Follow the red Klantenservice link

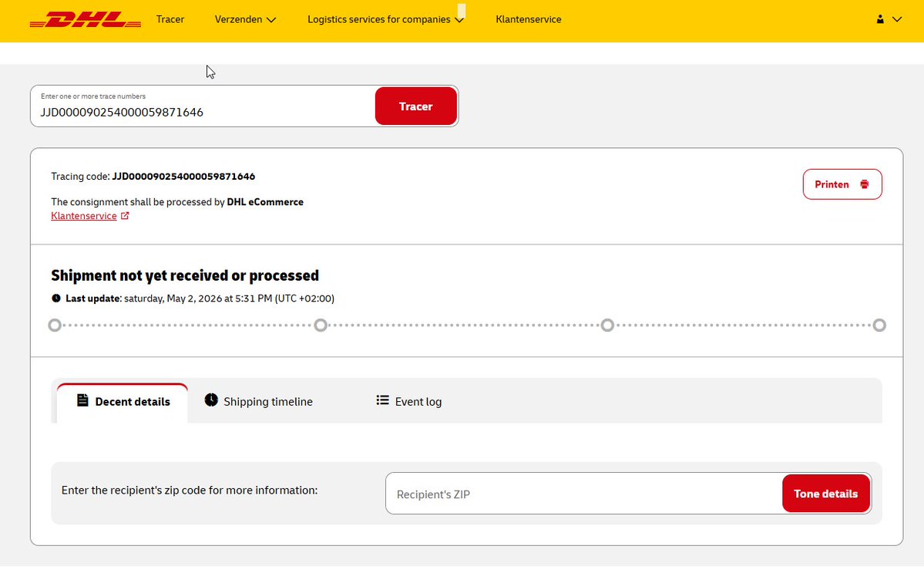coord(84,216)
